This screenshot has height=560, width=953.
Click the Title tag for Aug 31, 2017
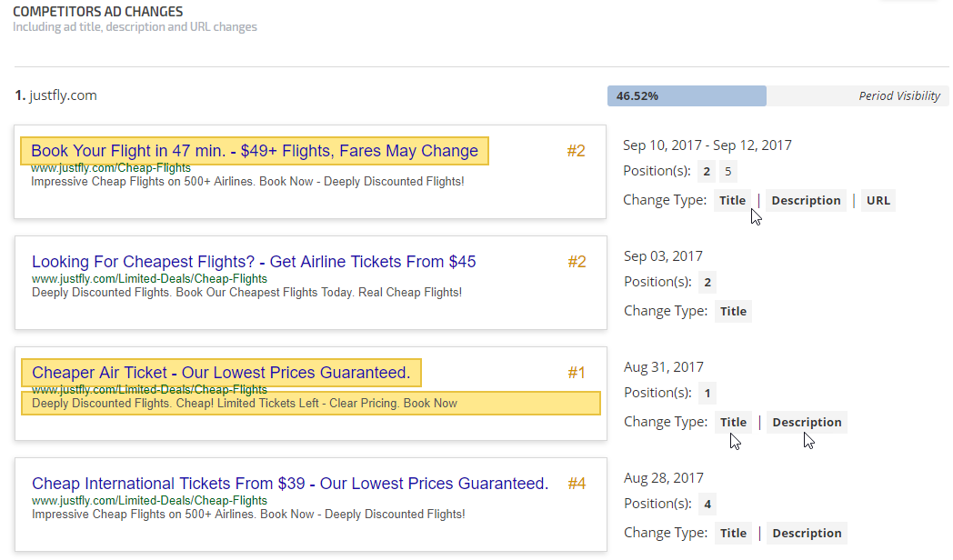coord(733,423)
